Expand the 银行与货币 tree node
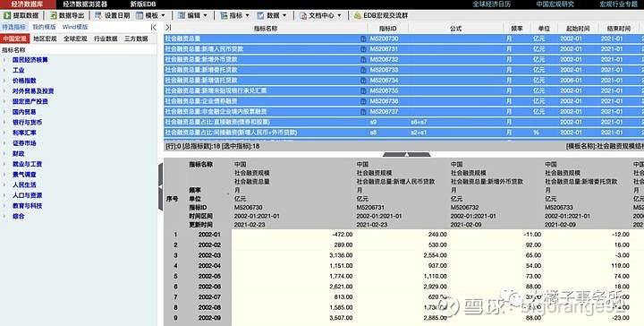The height and width of the screenshot is (326, 644). [4, 123]
